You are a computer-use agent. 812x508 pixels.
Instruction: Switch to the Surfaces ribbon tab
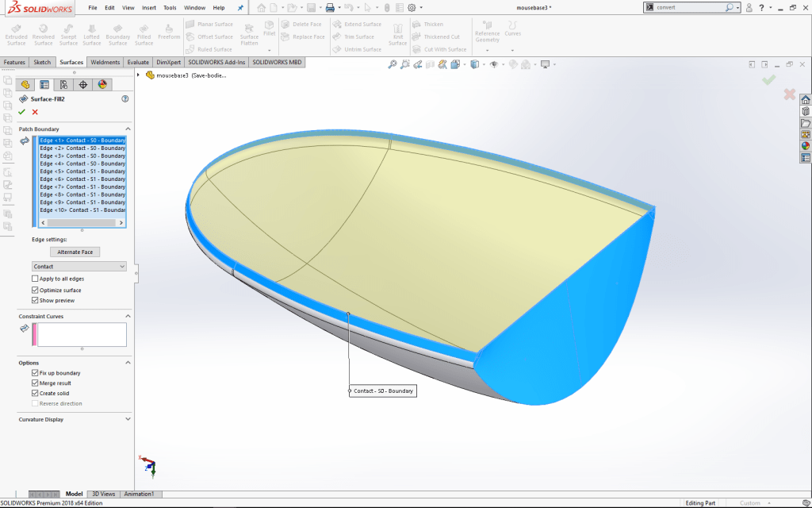pyautogui.click(x=71, y=61)
